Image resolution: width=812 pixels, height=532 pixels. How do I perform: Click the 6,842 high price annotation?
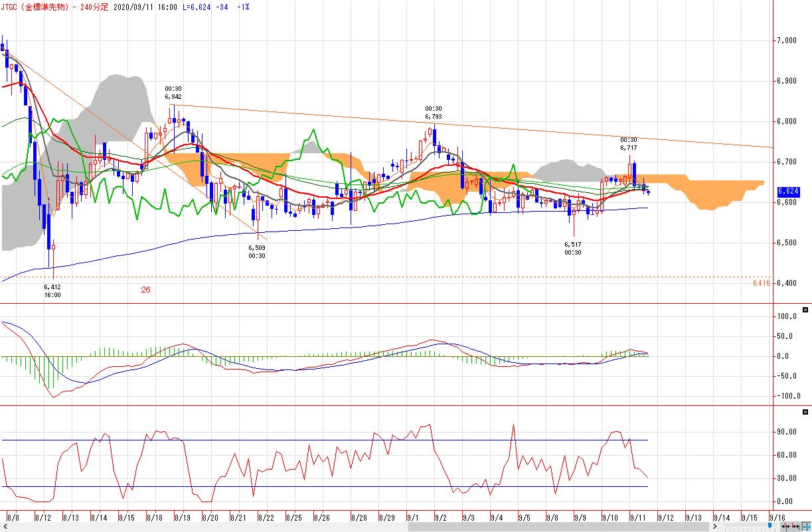coord(173,97)
